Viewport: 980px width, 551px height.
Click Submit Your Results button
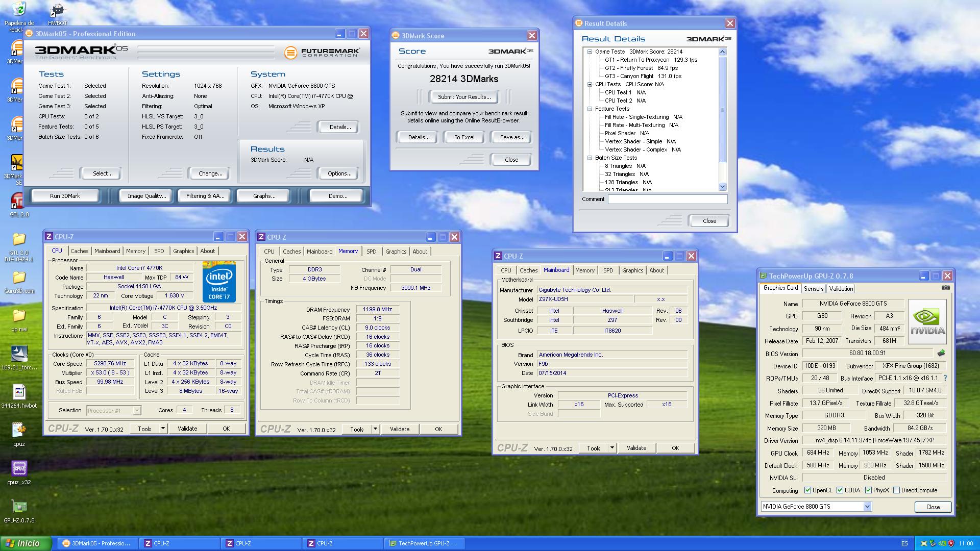pyautogui.click(x=464, y=97)
